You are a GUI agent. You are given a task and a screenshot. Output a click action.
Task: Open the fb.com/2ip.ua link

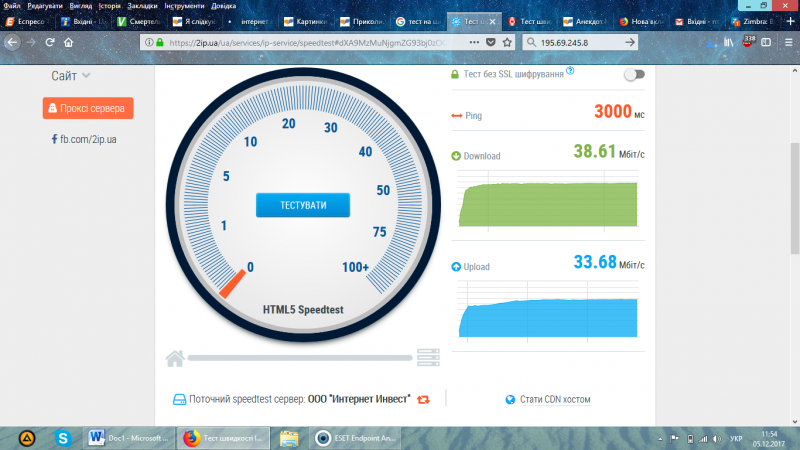click(x=88, y=139)
